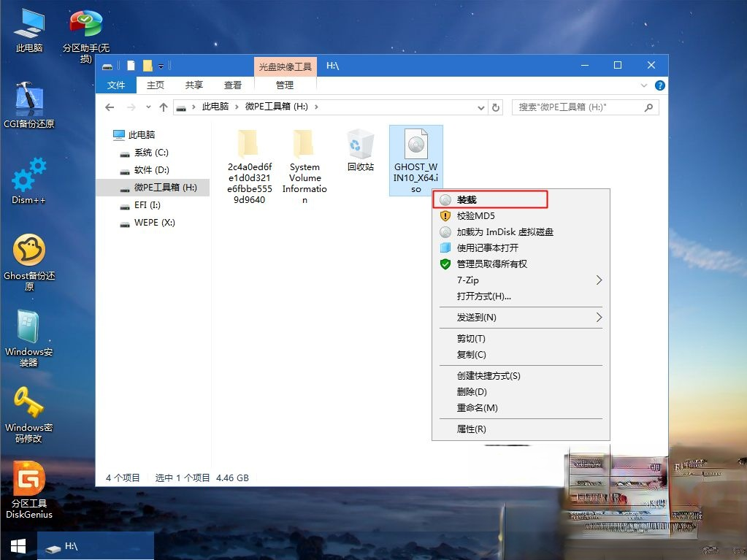This screenshot has width=747, height=560.
Task: Choose 管理员取得所有权
Action: point(521,264)
